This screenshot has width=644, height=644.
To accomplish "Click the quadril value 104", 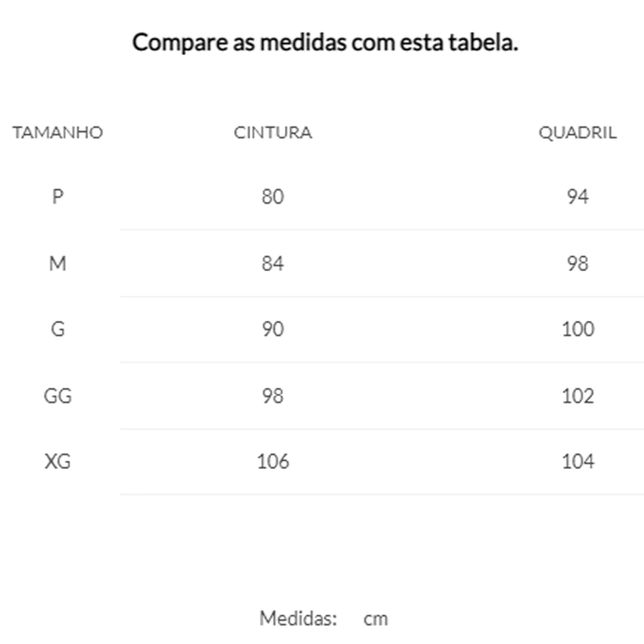I will pos(578,461).
